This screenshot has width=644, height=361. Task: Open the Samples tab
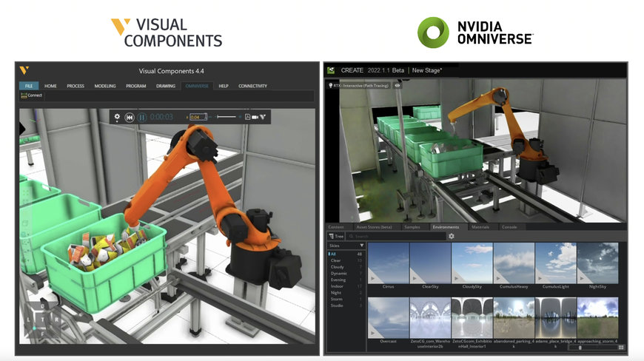tap(412, 227)
